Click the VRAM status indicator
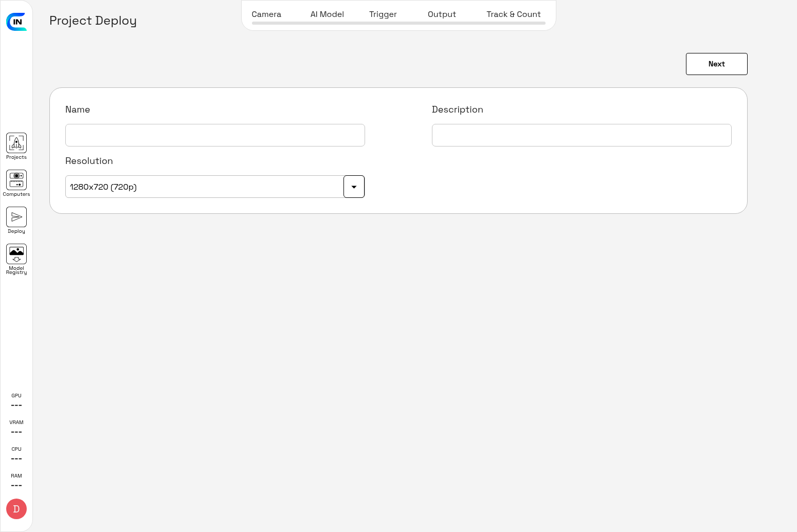The width and height of the screenshot is (797, 532). (16, 428)
